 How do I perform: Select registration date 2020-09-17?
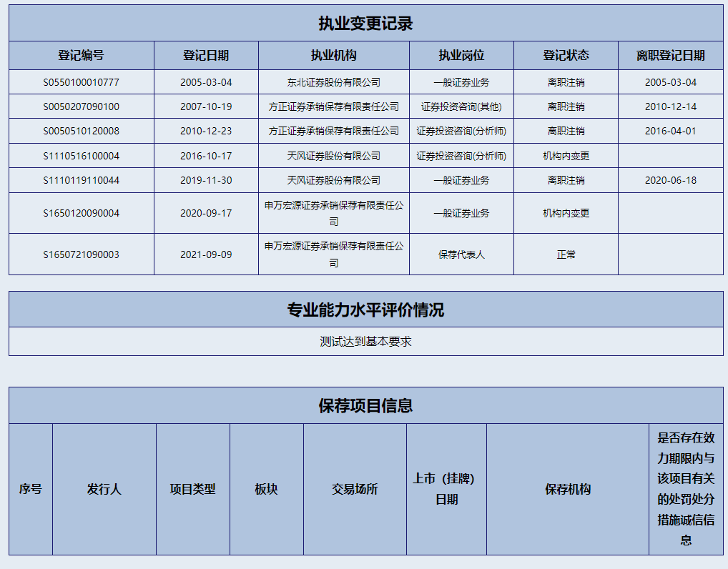pyautogui.click(x=206, y=214)
